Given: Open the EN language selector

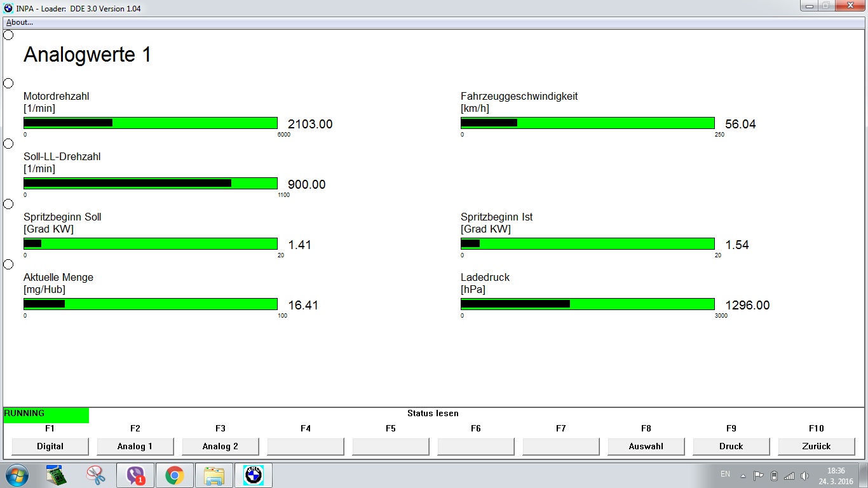Looking at the screenshot, I should [725, 474].
